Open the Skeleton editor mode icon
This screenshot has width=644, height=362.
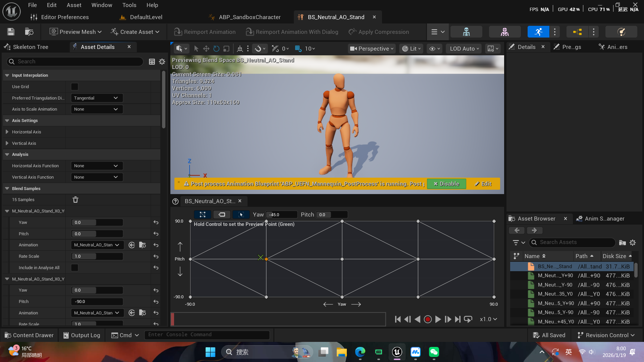pyautogui.click(x=466, y=32)
